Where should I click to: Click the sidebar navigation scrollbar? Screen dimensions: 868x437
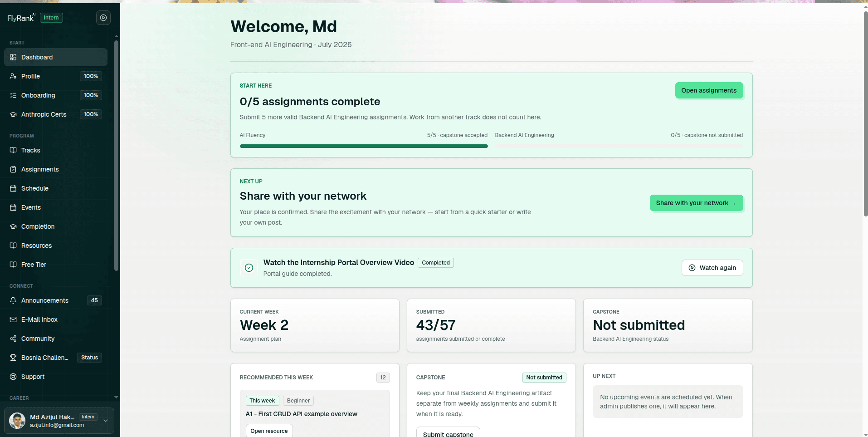117,156
